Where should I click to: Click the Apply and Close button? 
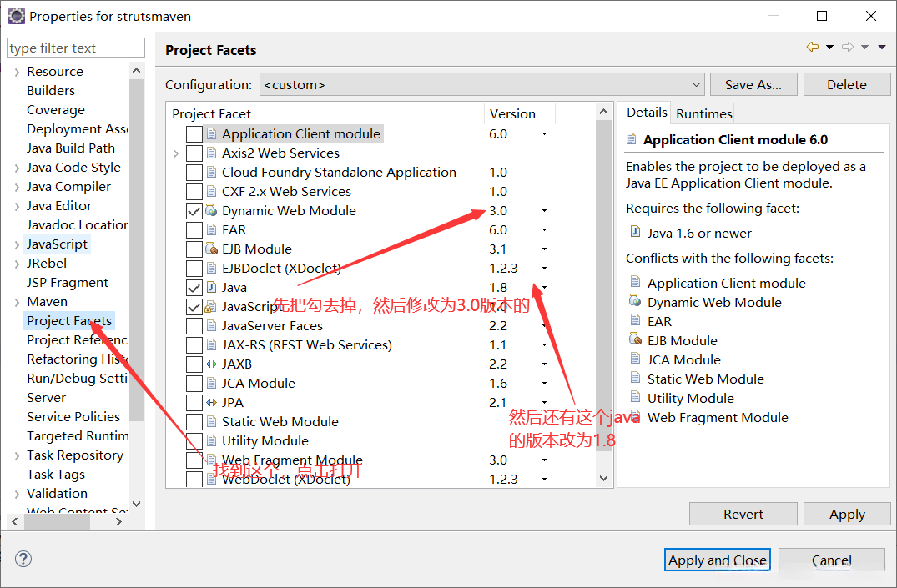[x=718, y=560]
